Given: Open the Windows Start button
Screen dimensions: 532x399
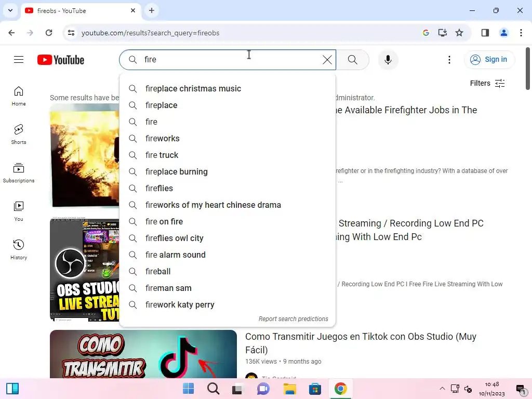Looking at the screenshot, I should [x=188, y=389].
